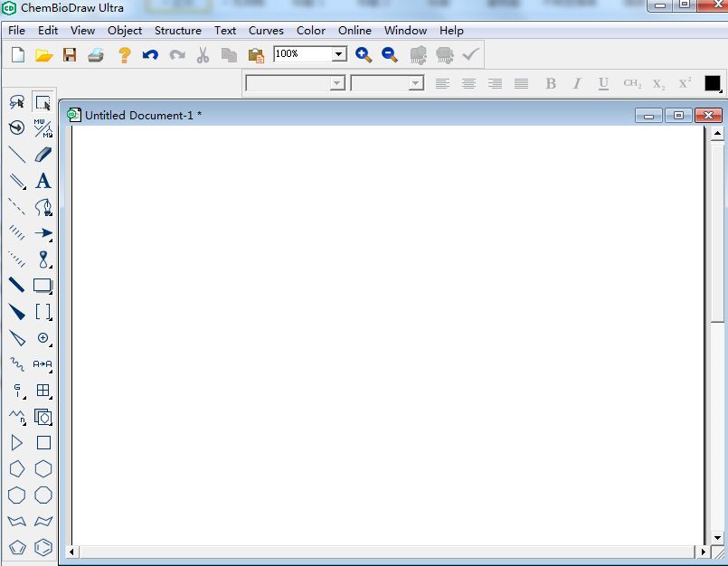Select the Cyclopentadiene ring tool
Image resolution: width=728 pixels, height=566 pixels.
tap(17, 547)
